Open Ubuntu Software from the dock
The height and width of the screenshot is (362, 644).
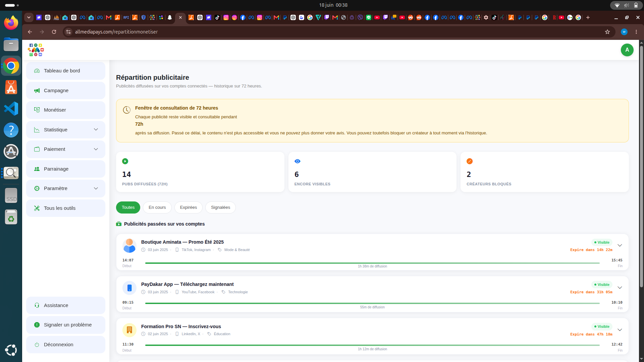pos(11,87)
